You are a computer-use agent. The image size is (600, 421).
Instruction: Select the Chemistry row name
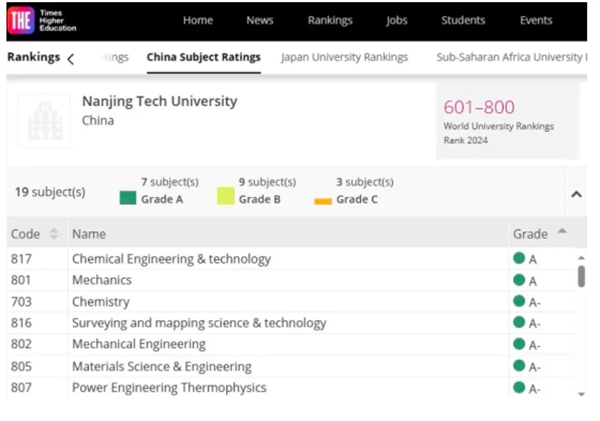[101, 302]
